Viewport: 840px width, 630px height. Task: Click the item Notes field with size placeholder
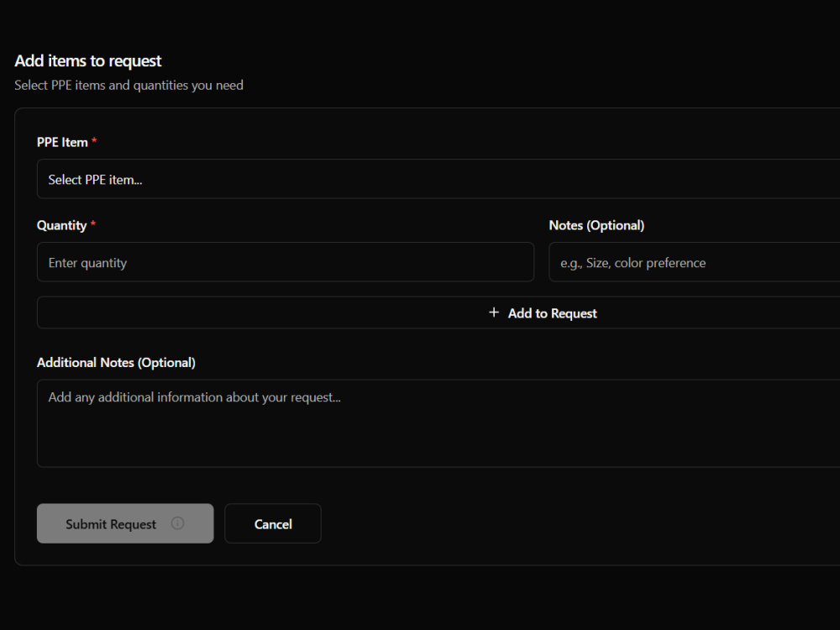[695, 262]
